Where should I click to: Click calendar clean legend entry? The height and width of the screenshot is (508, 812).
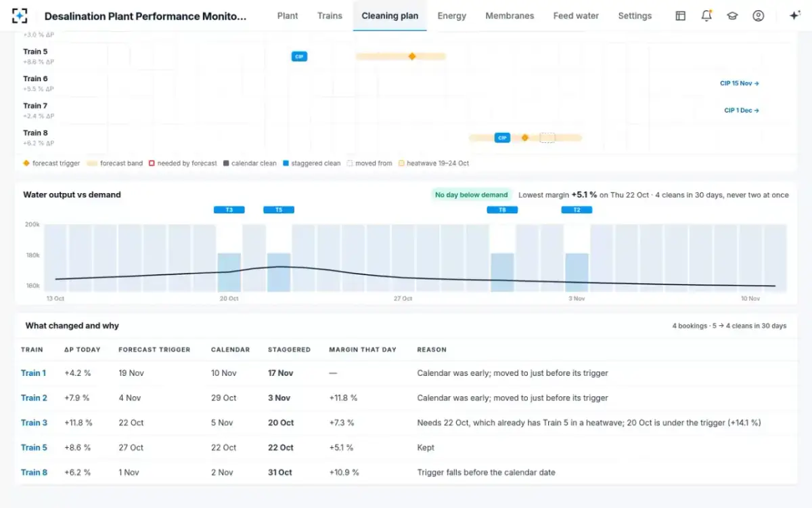(250, 163)
